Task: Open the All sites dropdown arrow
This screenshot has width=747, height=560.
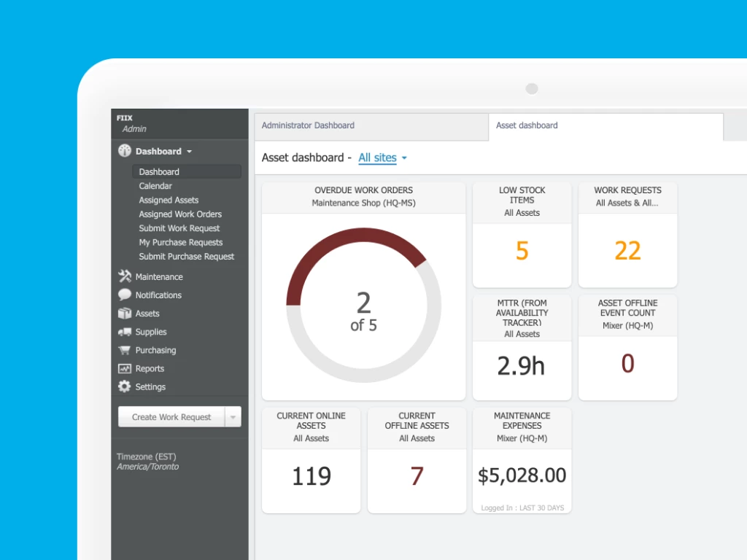Action: (x=404, y=158)
